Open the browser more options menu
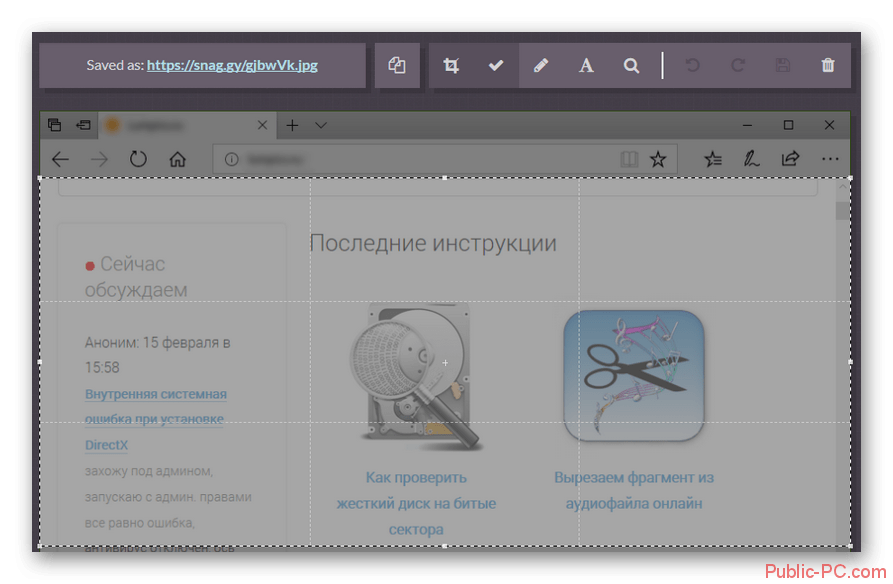Viewport: 893px width, 584px height. point(829,158)
